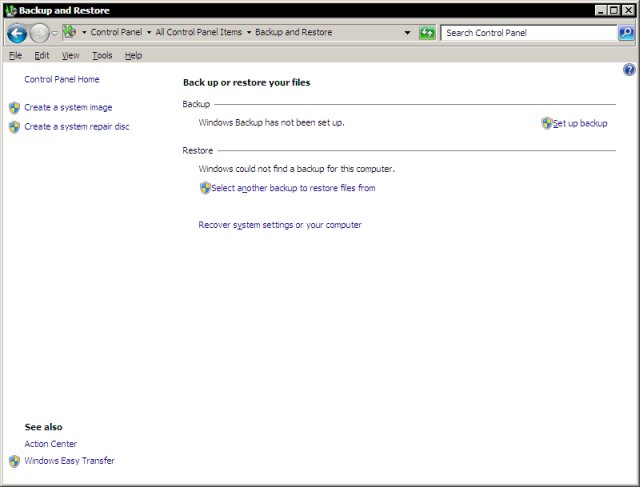Open the View menu
This screenshot has height=487, width=640.
70,55
